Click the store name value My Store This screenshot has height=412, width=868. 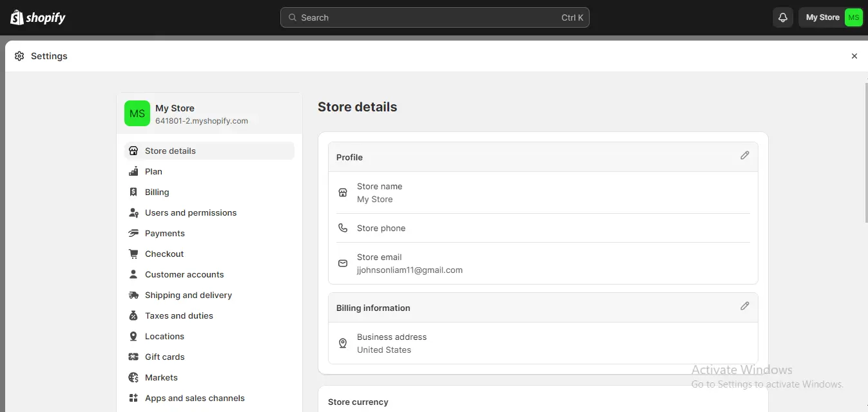(x=375, y=200)
